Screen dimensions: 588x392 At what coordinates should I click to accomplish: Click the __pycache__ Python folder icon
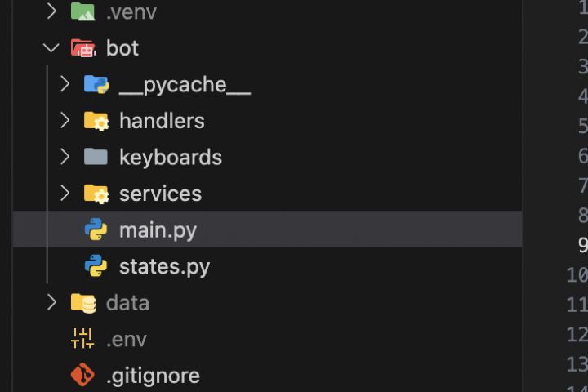[96, 84]
